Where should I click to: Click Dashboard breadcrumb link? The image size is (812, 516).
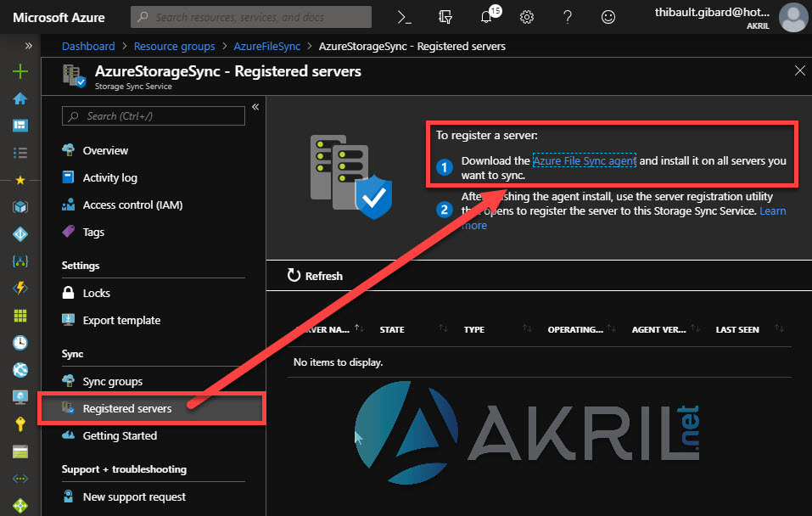[88, 46]
